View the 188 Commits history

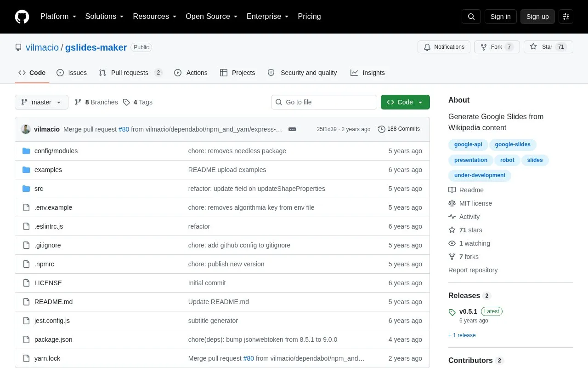(x=399, y=129)
